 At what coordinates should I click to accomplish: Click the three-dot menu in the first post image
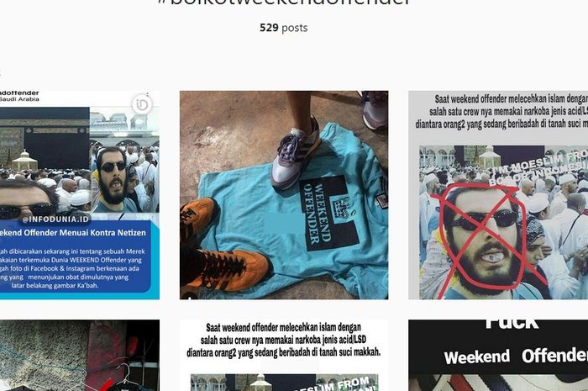click(148, 94)
